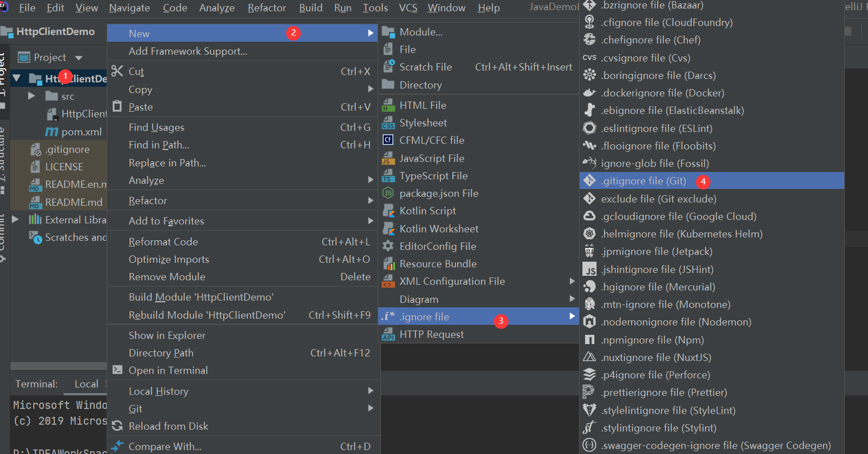Viewport: 868px width, 454px height.
Task: Open the File menu
Action: coord(27,8)
